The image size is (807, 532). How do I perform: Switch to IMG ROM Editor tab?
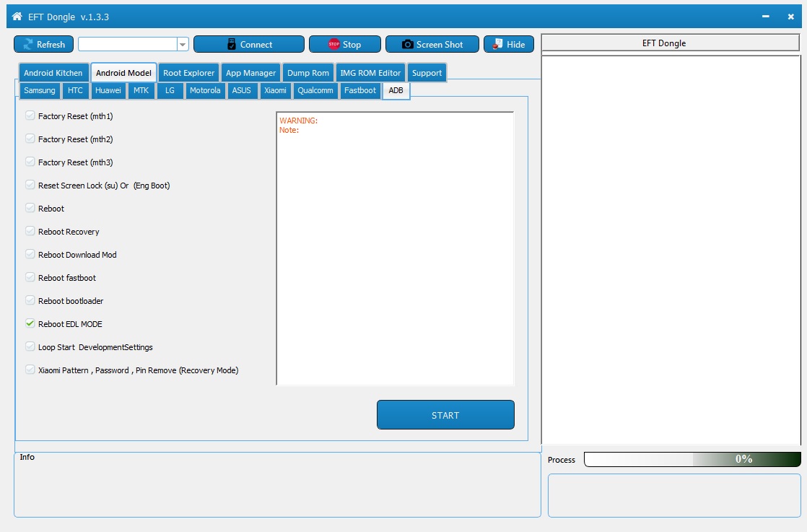(x=370, y=72)
